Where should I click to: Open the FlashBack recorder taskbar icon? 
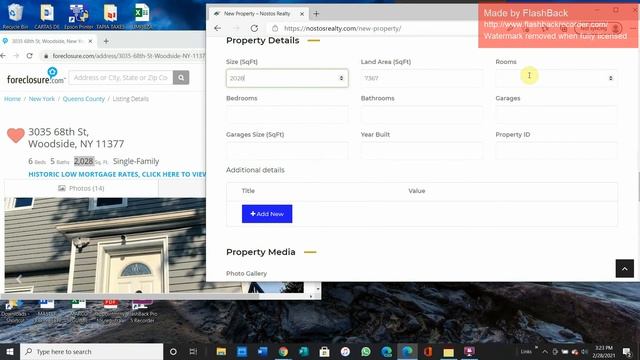[x=469, y=351]
